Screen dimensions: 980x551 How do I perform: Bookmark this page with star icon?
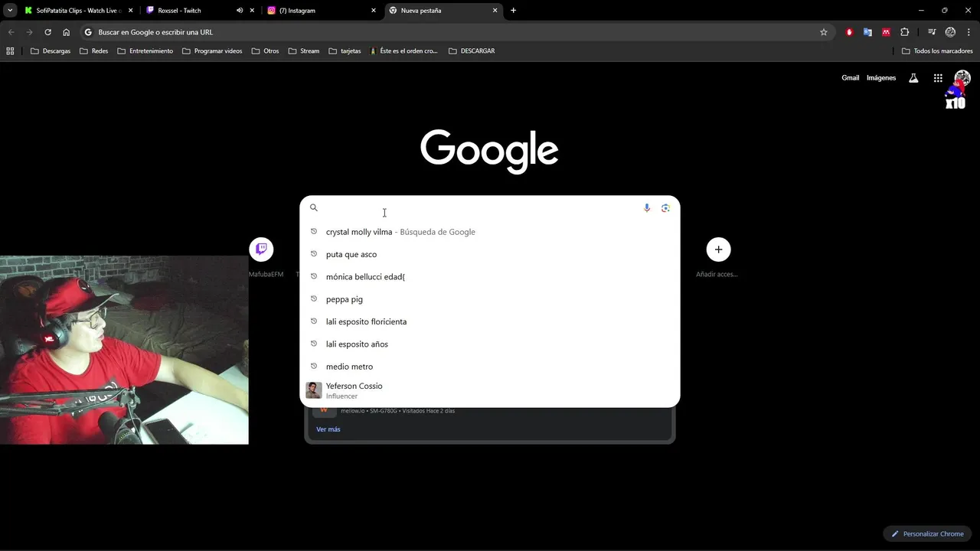(x=824, y=32)
